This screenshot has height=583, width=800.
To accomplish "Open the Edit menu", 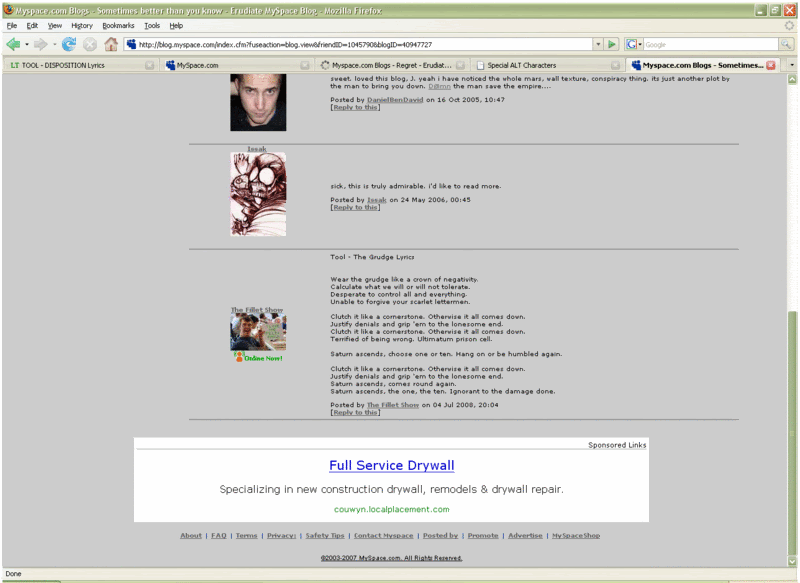I will pyautogui.click(x=32, y=26).
